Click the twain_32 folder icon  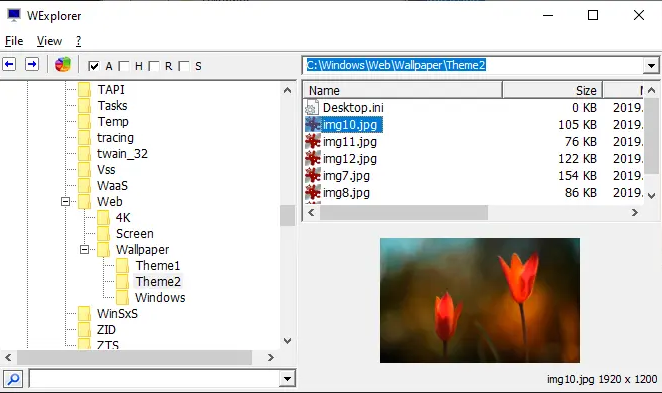pos(84,154)
